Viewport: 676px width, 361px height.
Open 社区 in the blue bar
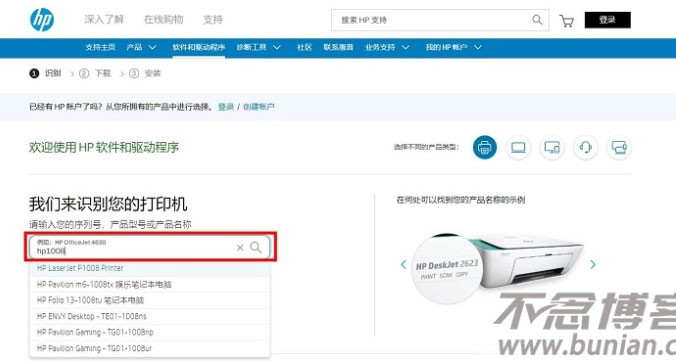click(304, 47)
